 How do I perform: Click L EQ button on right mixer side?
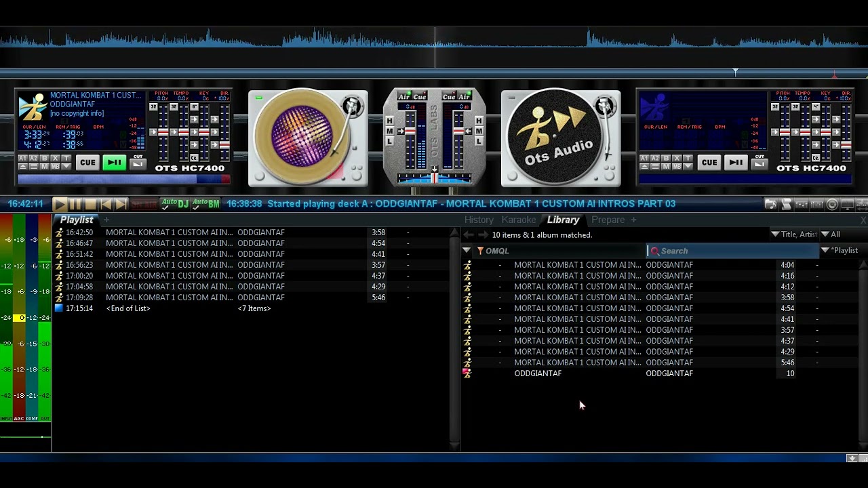click(x=479, y=141)
